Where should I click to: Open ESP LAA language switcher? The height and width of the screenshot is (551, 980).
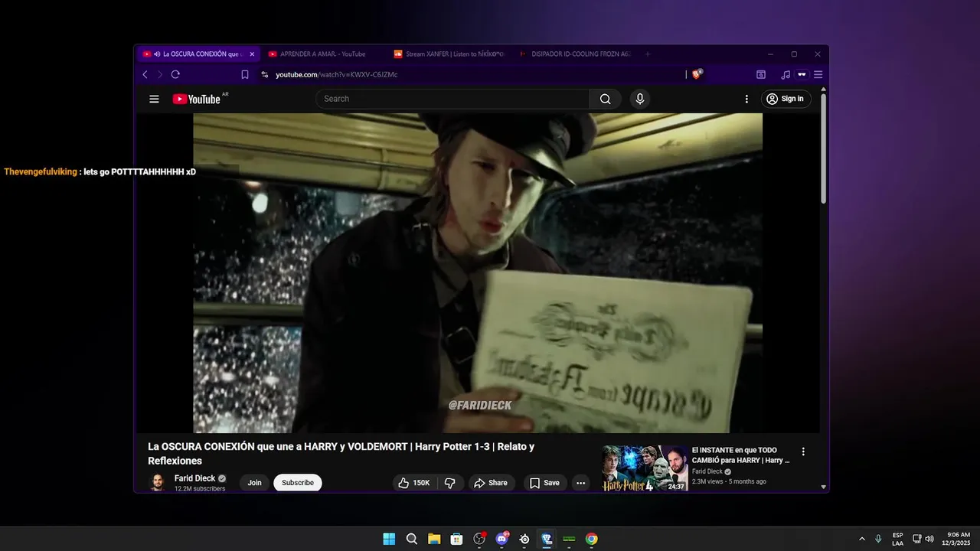897,539
